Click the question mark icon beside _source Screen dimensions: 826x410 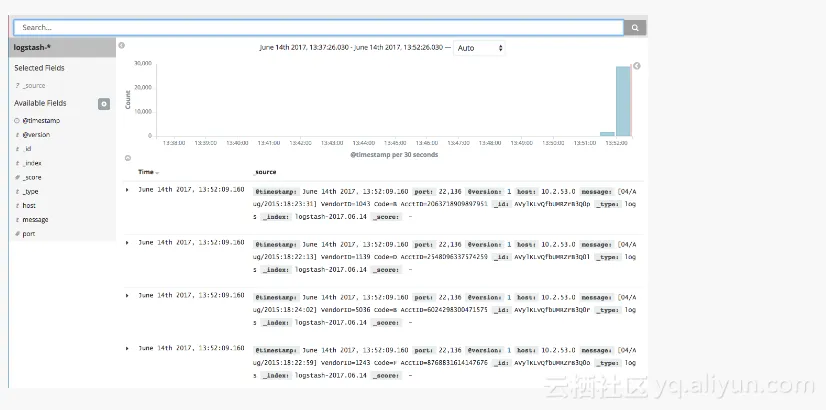pos(17,85)
